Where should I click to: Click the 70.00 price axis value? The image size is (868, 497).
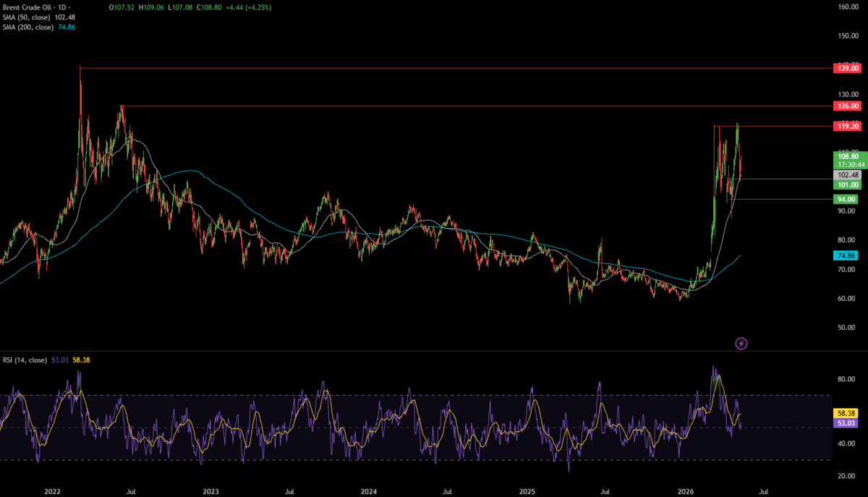[848, 269]
